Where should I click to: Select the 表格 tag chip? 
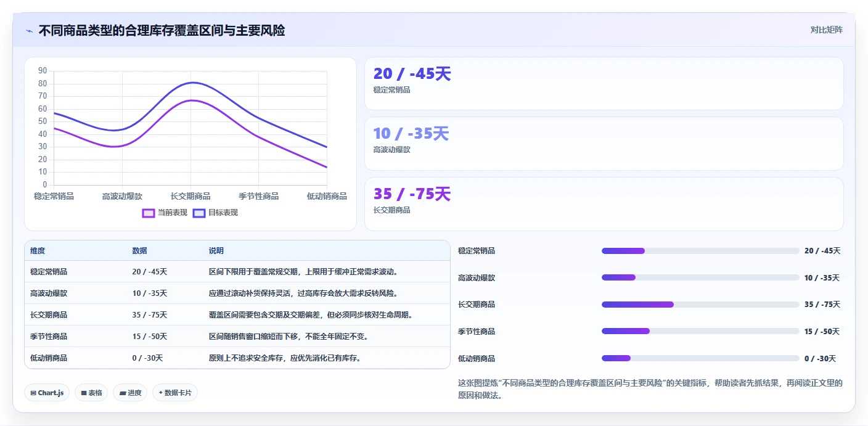click(91, 393)
